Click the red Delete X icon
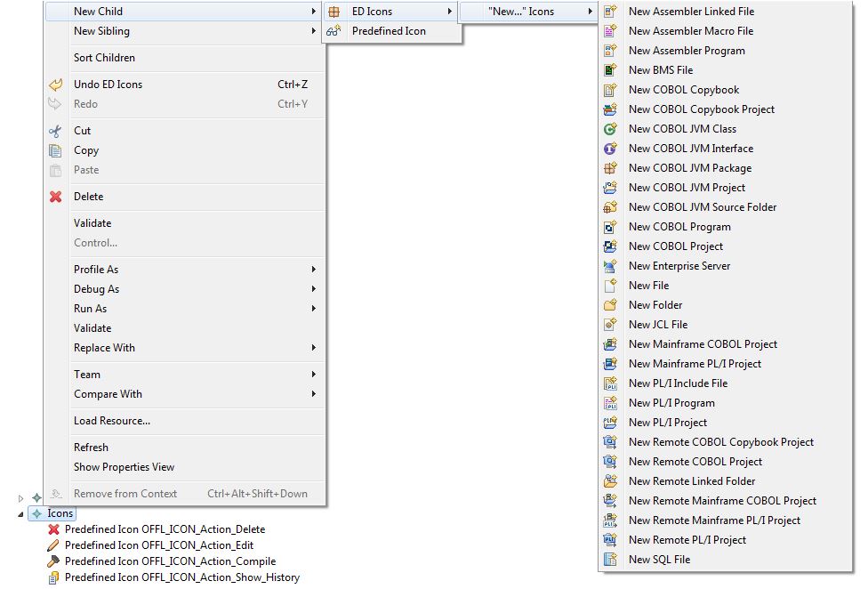This screenshot has width=868, height=589. [x=55, y=197]
